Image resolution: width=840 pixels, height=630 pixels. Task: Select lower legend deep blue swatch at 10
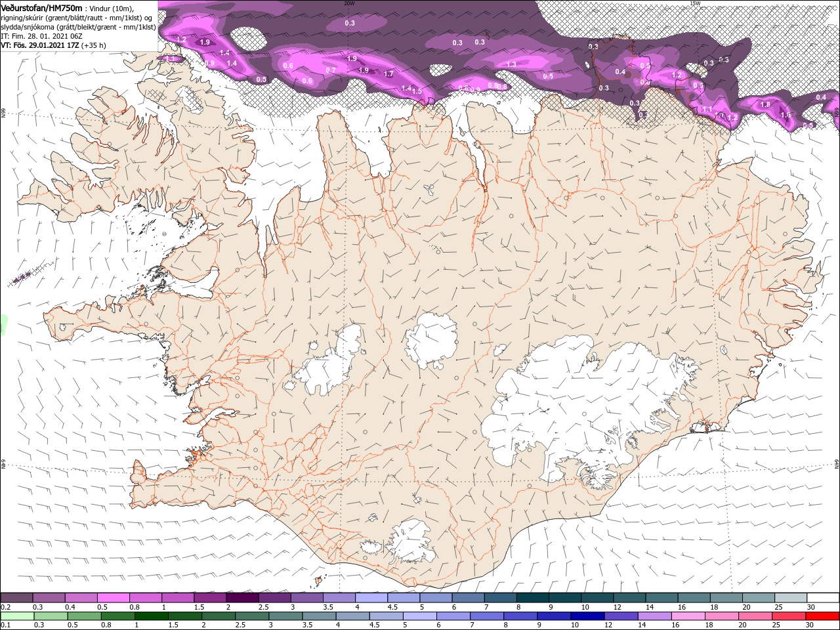pos(588,616)
